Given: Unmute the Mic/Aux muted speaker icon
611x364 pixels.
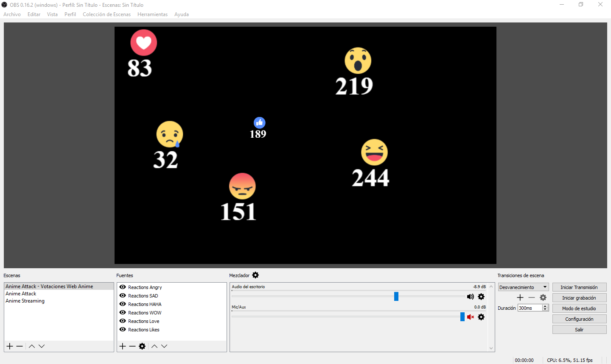Looking at the screenshot, I should [471, 317].
